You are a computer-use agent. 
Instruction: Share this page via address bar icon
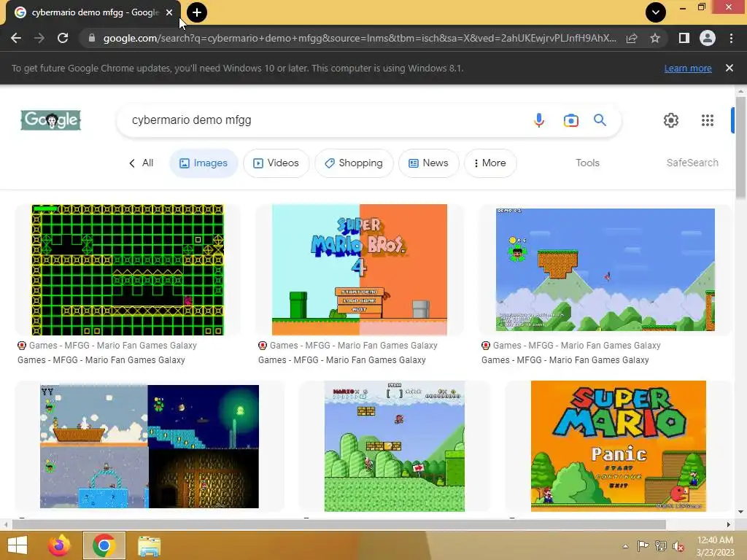pyautogui.click(x=632, y=38)
